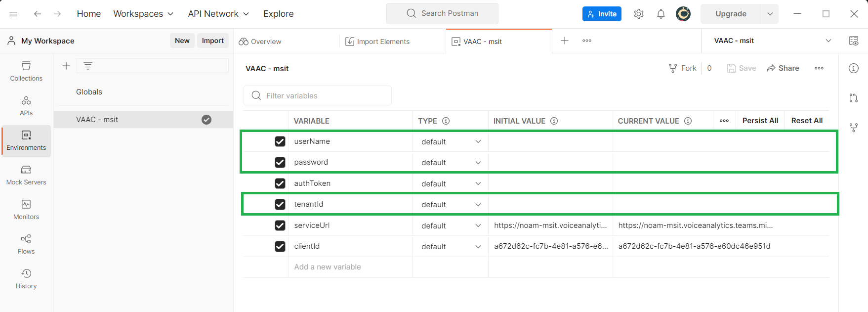868x312 pixels.
Task: Switch to Import Elements tab
Action: coord(378,42)
